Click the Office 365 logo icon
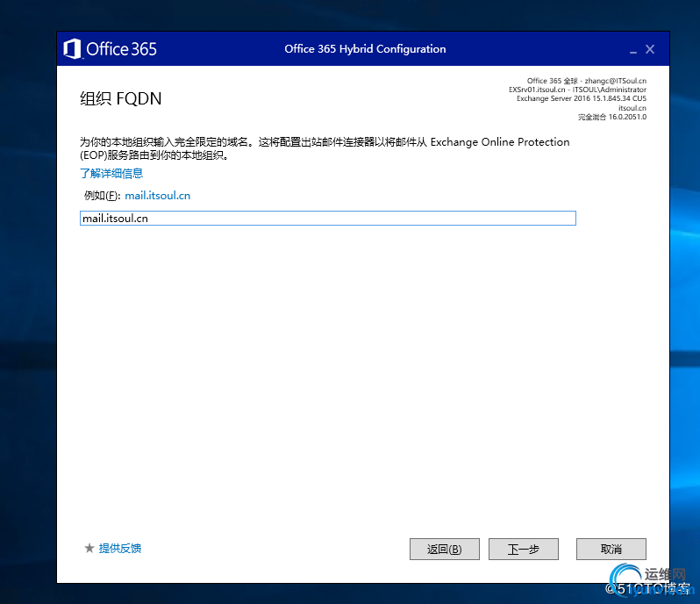The width and height of the screenshot is (700, 604). (x=72, y=48)
